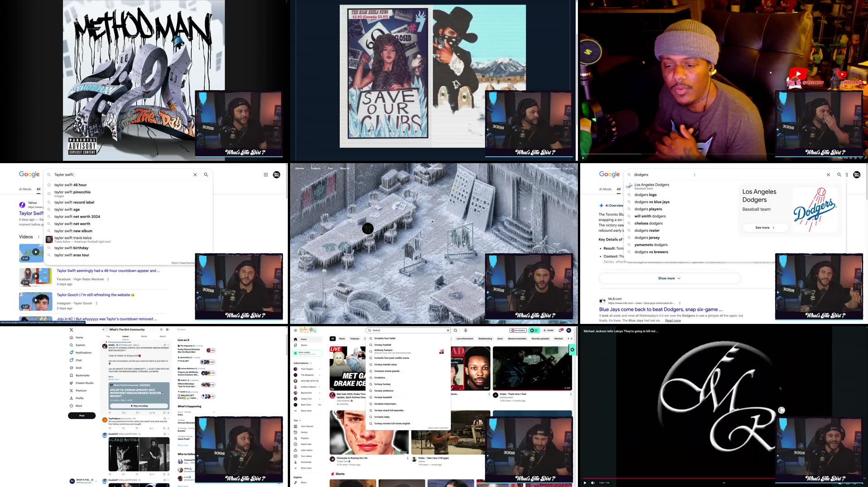
Task: Open Creator Studio in the X sidebar
Action: click(81, 383)
